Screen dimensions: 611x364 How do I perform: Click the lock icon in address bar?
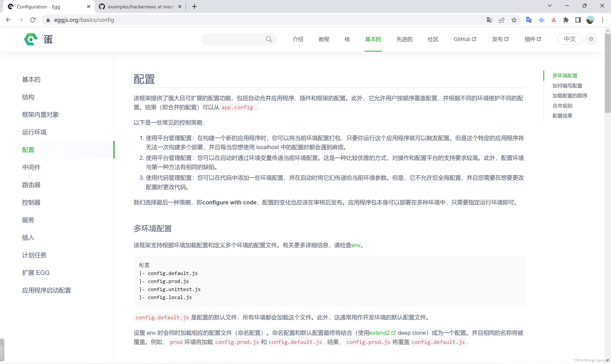[48, 20]
